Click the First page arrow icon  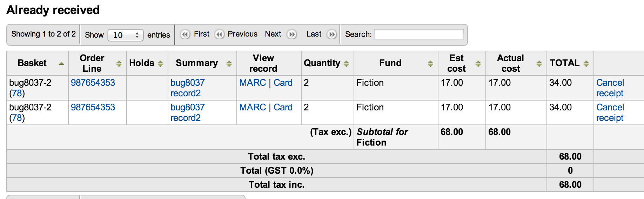(x=185, y=34)
